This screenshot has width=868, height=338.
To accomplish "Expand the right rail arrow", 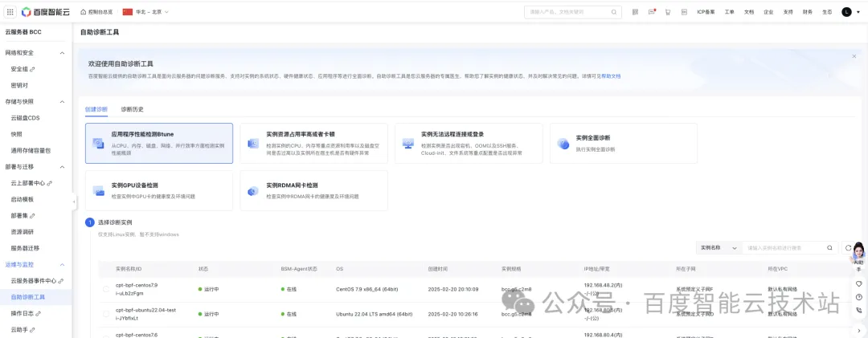I will 858,330.
